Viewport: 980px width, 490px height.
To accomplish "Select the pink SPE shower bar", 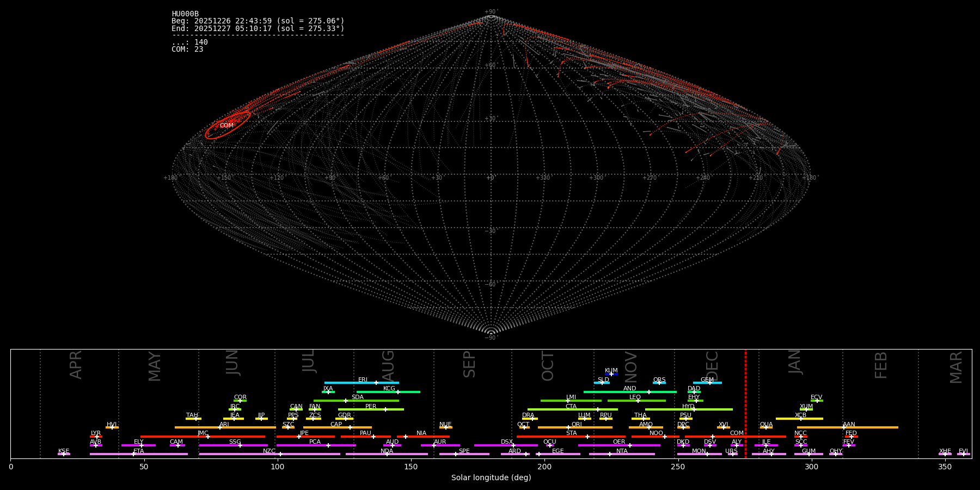I will (464, 454).
